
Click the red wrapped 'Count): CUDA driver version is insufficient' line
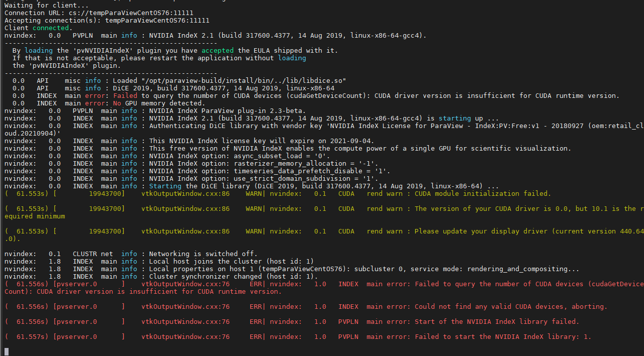pos(143,291)
